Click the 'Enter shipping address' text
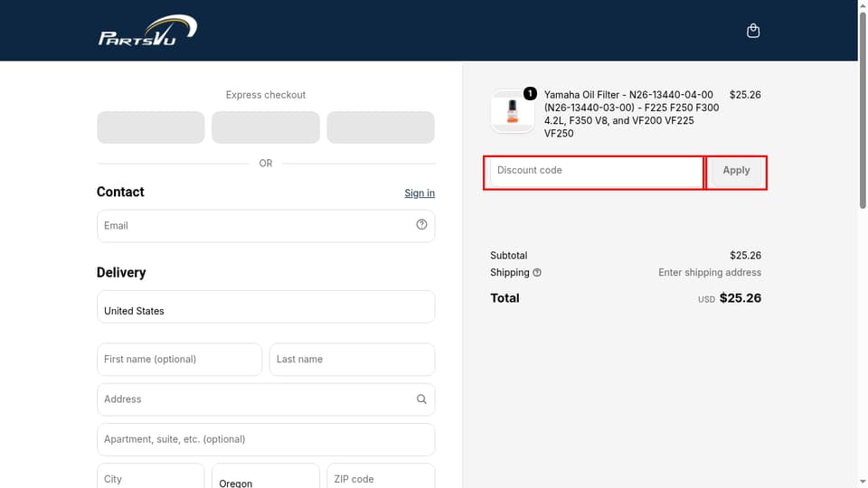The width and height of the screenshot is (868, 488). 710,272
